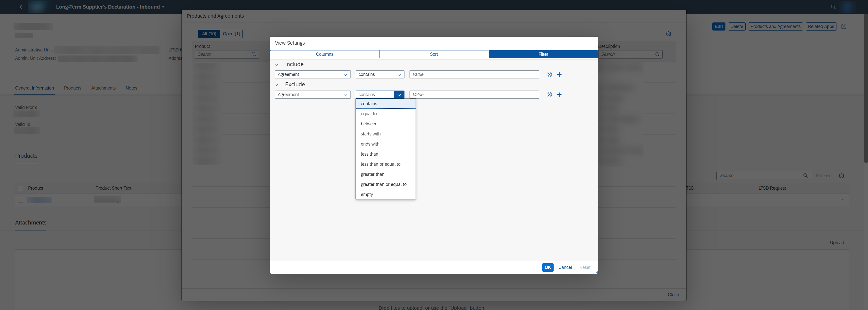Open Include contains operator dropdown
868x310 pixels.
click(399, 74)
